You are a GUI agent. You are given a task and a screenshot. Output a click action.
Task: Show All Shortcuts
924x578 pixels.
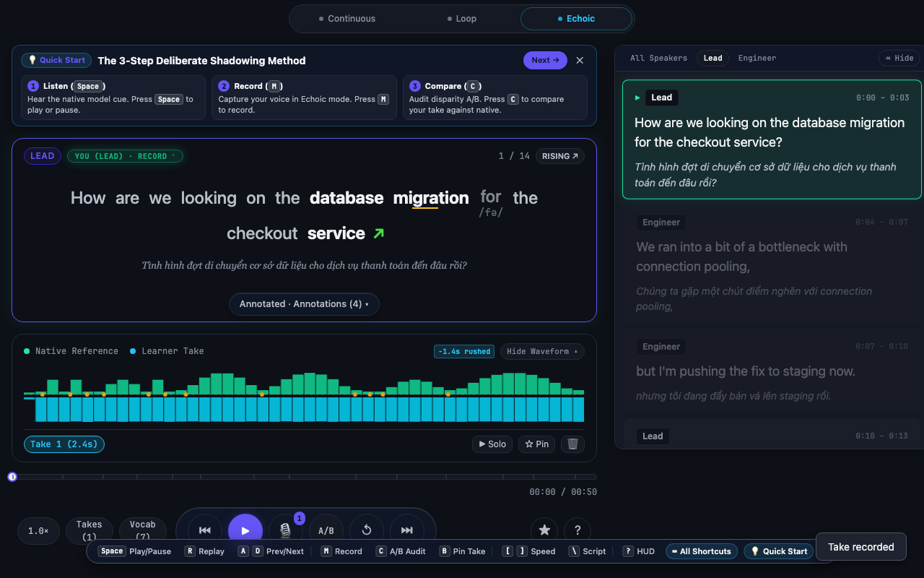coord(702,551)
